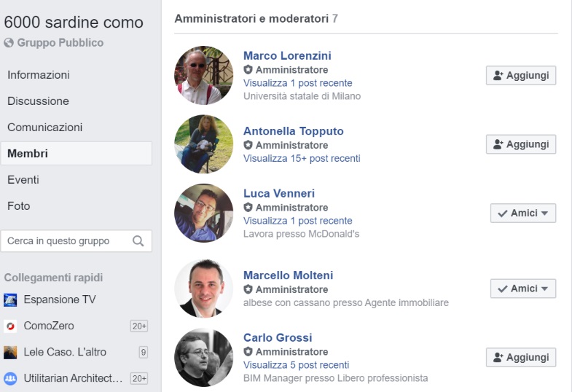Image resolution: width=572 pixels, height=392 pixels.
Task: Click admin badge icon under Carlo Grossi
Action: tap(248, 352)
